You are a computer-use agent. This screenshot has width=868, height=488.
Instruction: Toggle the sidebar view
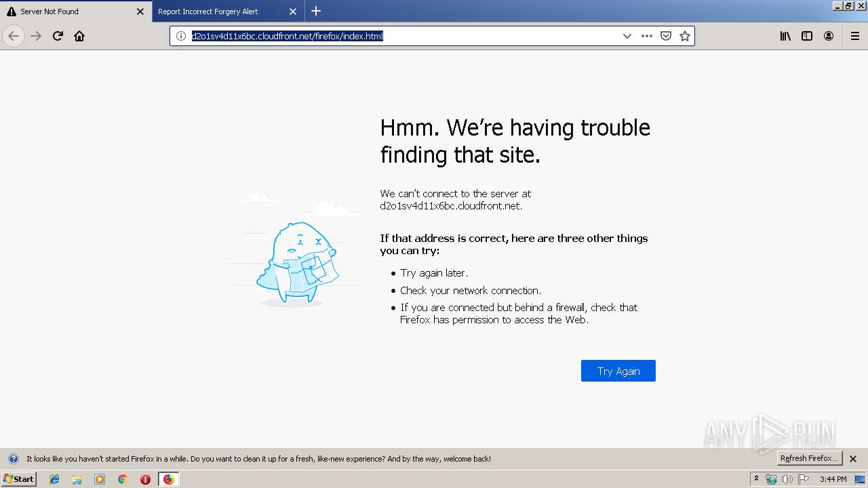[x=807, y=36]
